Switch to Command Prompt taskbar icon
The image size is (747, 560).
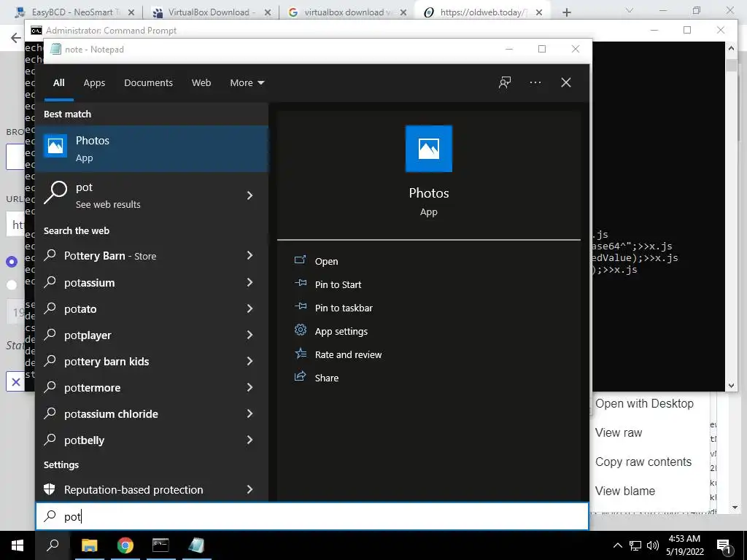pyautogui.click(x=160, y=545)
